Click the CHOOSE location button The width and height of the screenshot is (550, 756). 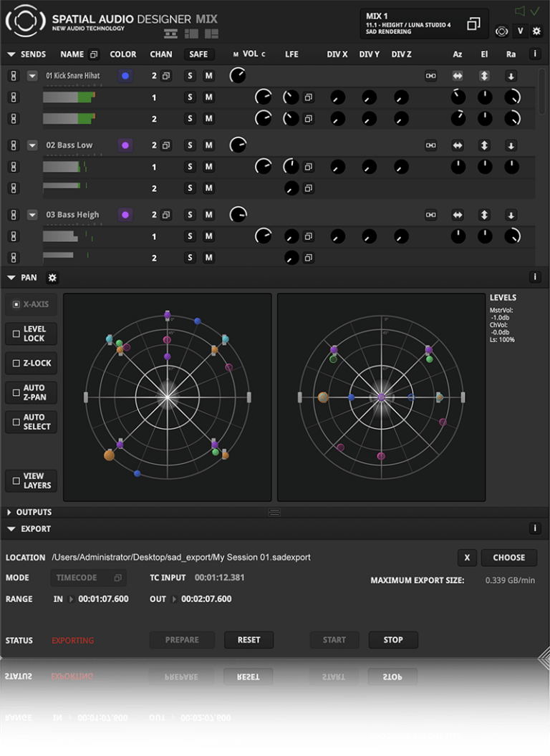(509, 558)
